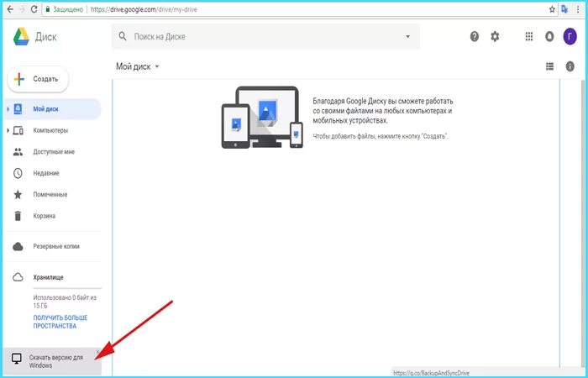The width and height of the screenshot is (588, 378).
Task: Open the translate extension icon
Action: click(564, 10)
